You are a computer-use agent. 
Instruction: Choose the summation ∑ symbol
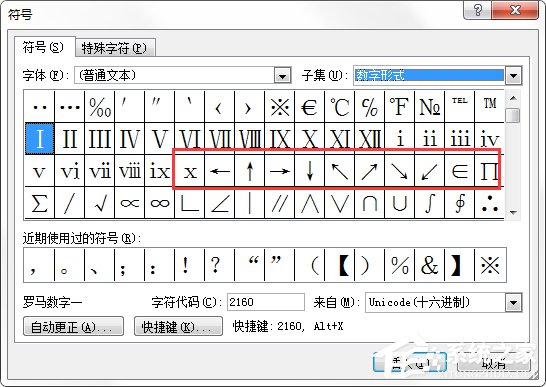pyautogui.click(x=40, y=203)
